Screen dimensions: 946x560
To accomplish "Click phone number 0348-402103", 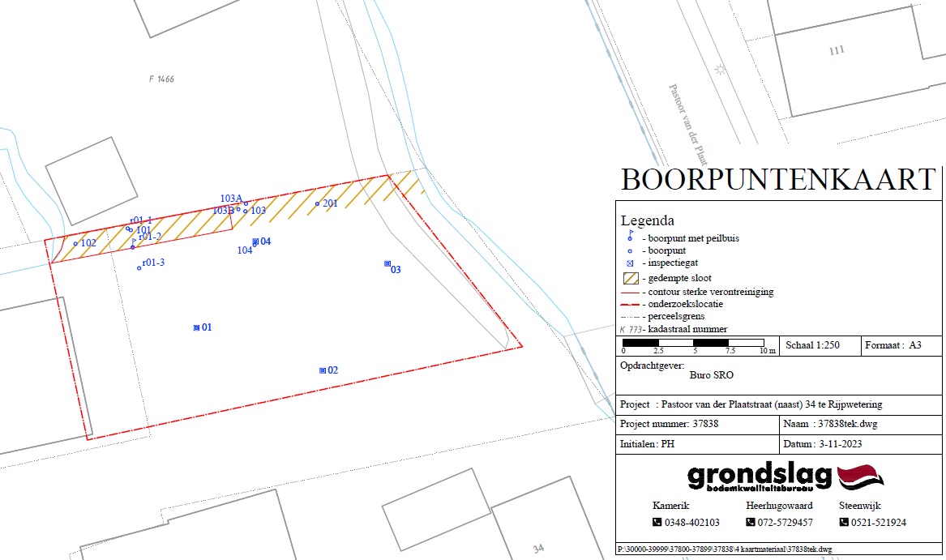I will click(691, 523).
